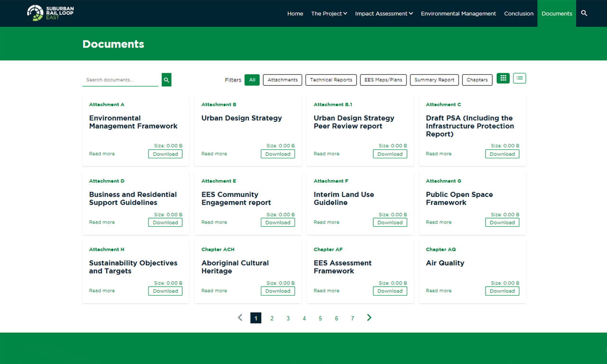Image resolution: width=607 pixels, height=364 pixels.
Task: Download Interim Land Use Guideline
Action: click(x=390, y=222)
